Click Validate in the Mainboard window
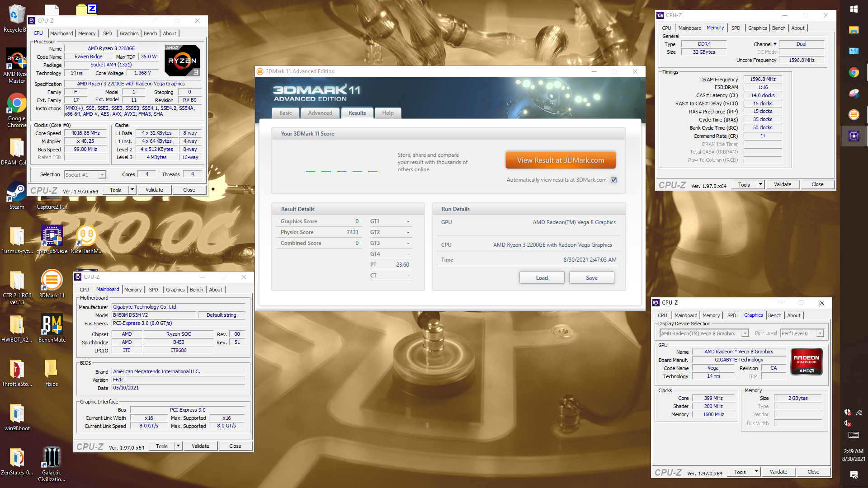The image size is (868, 488). click(x=200, y=446)
